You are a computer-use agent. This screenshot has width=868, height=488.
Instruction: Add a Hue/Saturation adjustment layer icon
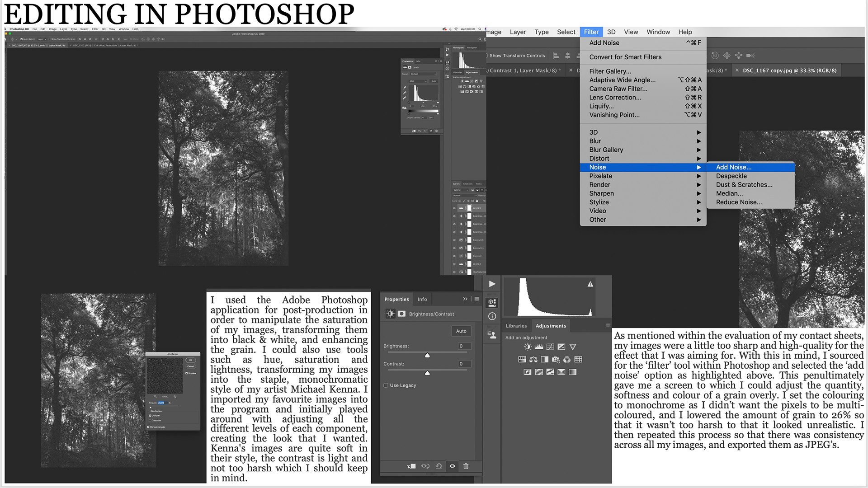pyautogui.click(x=522, y=360)
